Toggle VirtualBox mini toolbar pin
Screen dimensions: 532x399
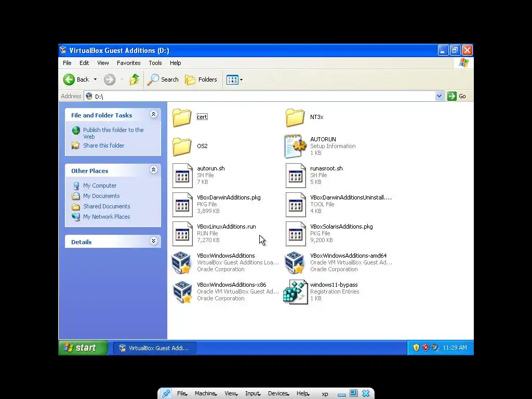pyautogui.click(x=166, y=393)
